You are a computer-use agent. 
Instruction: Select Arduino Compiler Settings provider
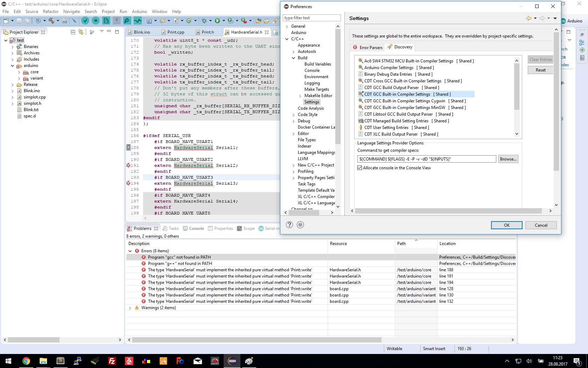point(396,68)
